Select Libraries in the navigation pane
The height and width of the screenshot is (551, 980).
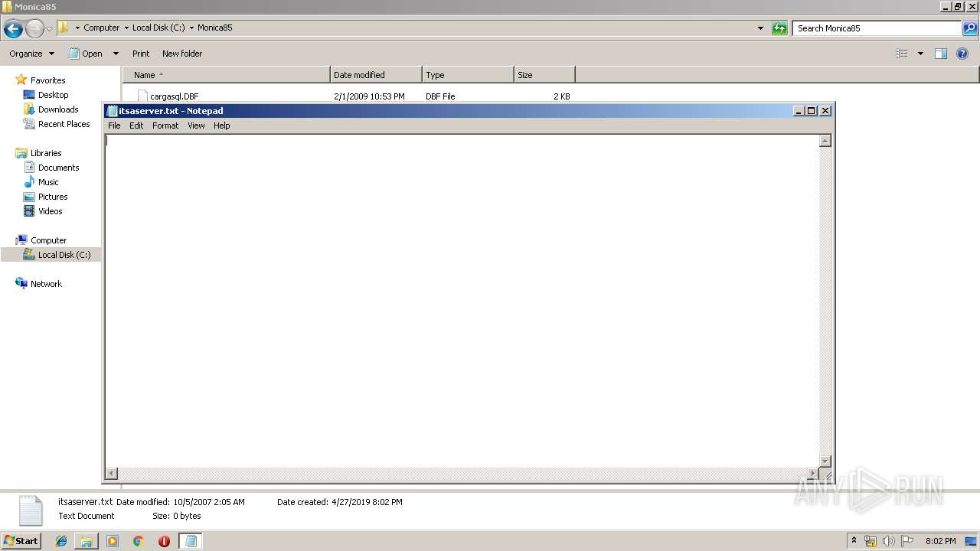(46, 153)
